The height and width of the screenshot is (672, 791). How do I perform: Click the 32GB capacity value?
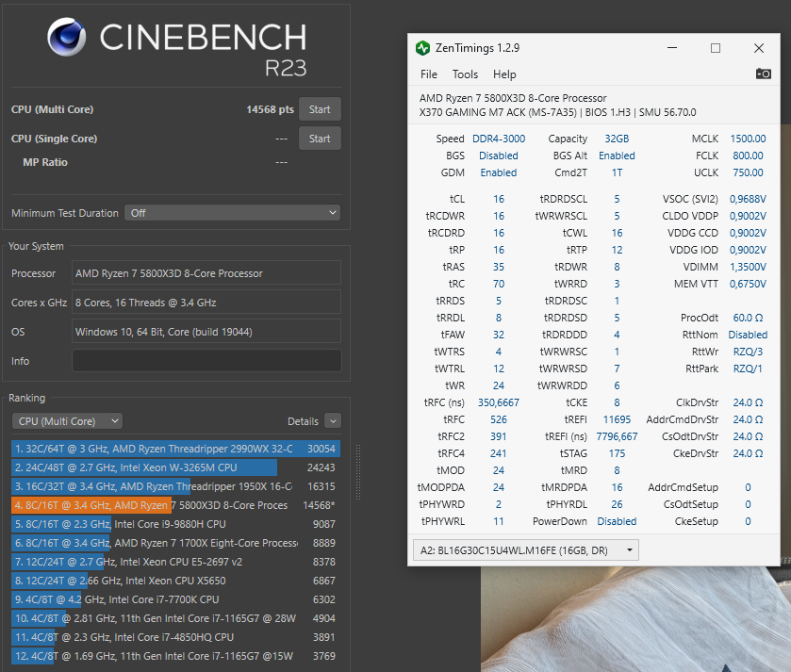click(617, 139)
